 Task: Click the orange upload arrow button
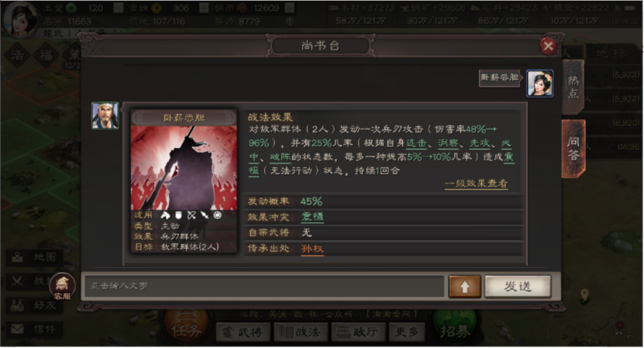[x=464, y=286]
